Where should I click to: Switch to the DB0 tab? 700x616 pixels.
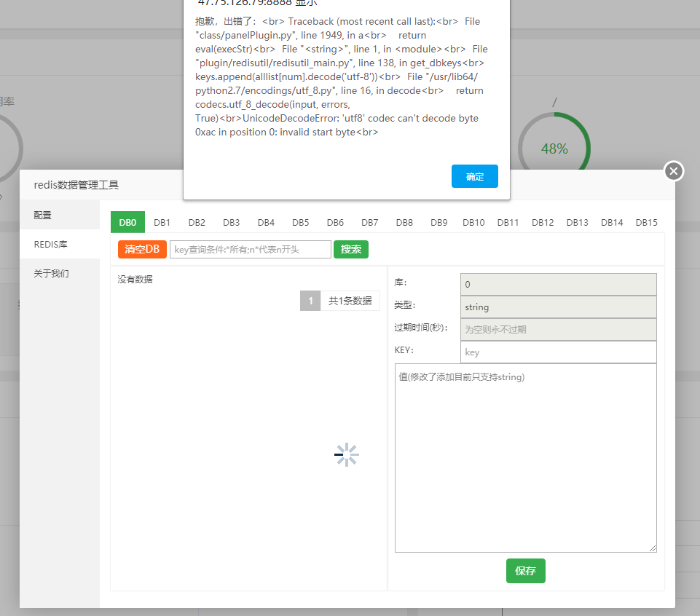tap(127, 222)
